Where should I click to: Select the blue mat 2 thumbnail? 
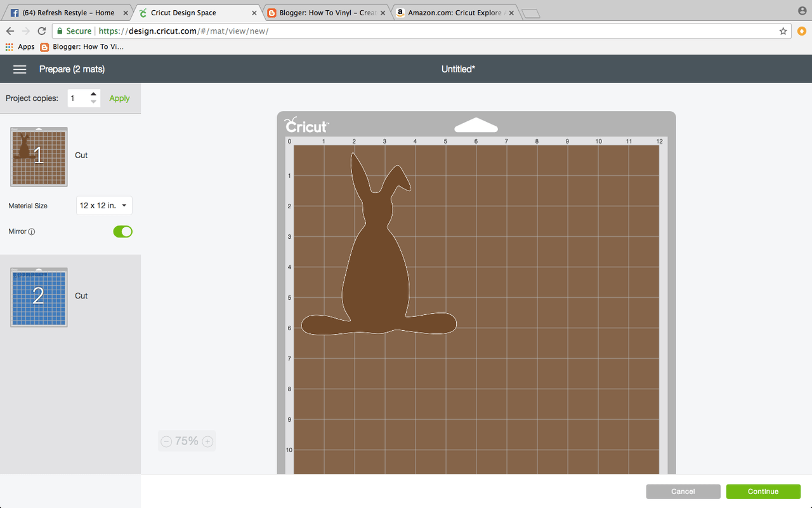coord(39,297)
